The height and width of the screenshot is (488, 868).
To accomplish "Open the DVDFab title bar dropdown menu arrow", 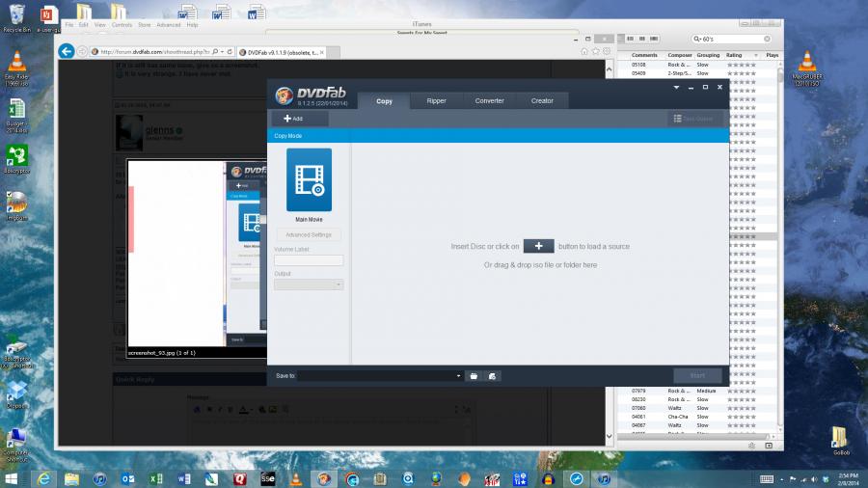I will point(676,88).
